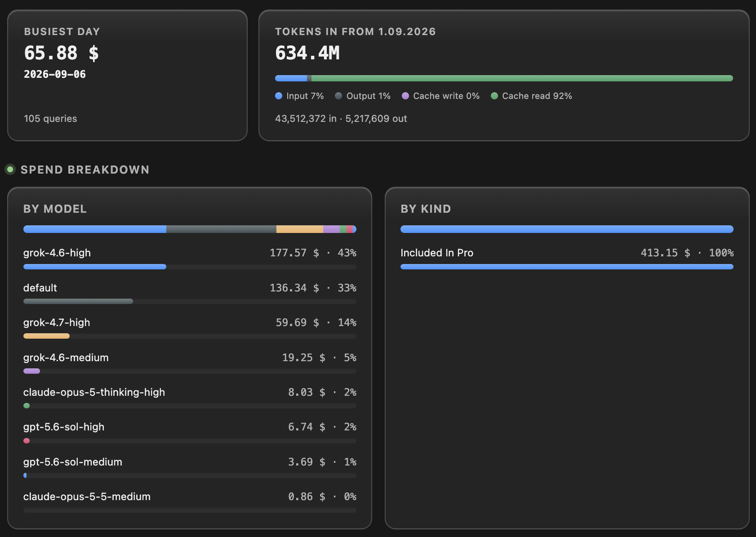Click the Output 1% legend label
756x537 pixels.
coord(369,96)
